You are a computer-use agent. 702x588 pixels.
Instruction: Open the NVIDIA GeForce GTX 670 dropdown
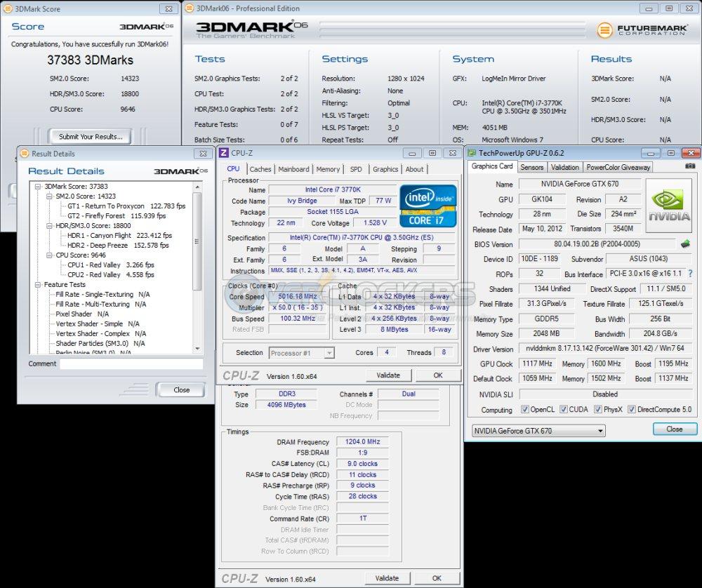(x=538, y=431)
